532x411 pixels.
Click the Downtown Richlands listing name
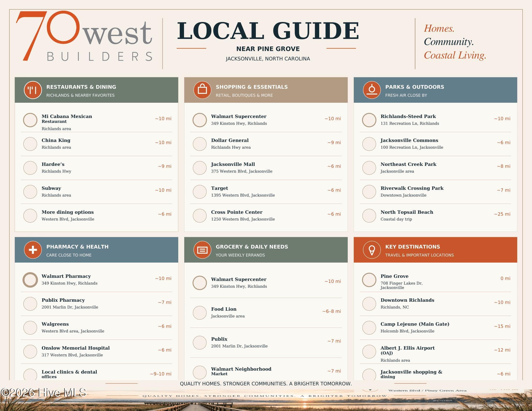pyautogui.click(x=407, y=300)
